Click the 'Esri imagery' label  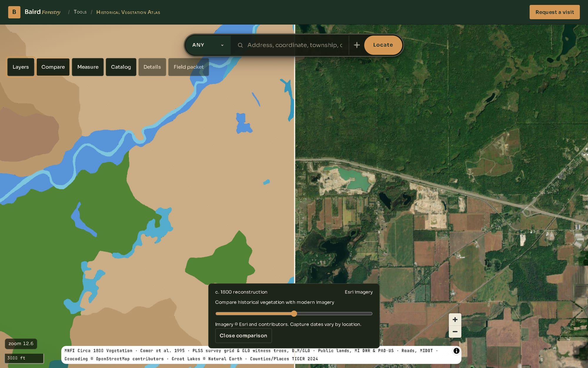tap(359, 292)
